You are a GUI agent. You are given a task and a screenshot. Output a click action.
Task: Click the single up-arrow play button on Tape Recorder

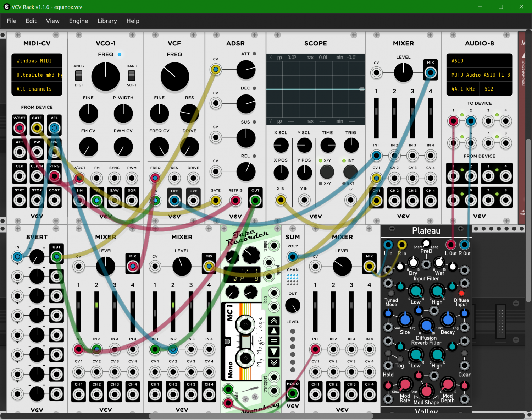pos(274,331)
